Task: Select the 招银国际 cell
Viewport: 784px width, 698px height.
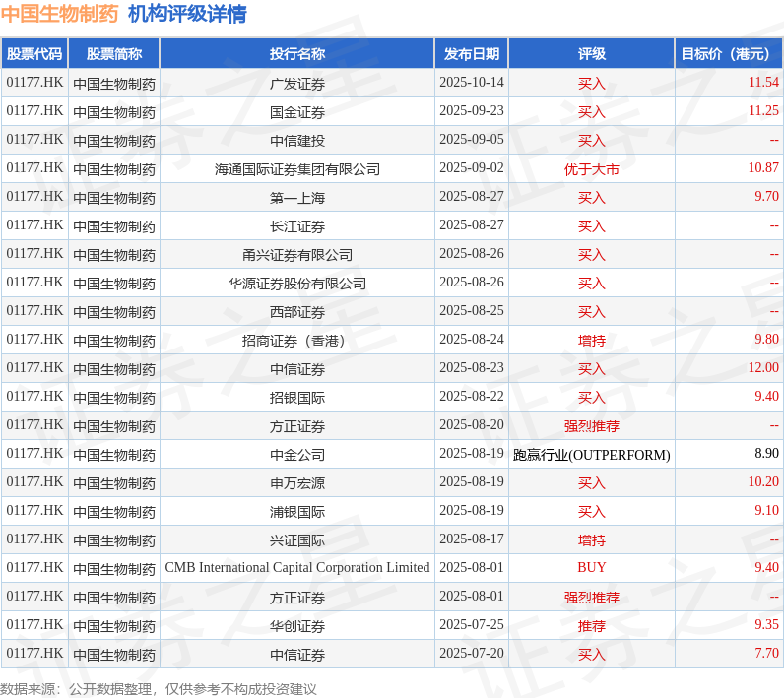Action: (x=297, y=397)
